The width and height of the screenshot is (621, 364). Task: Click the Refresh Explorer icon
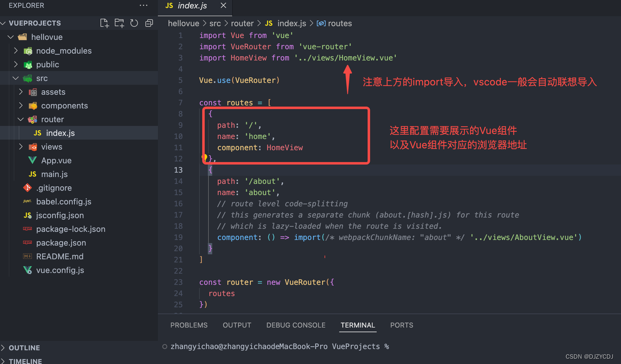point(134,23)
